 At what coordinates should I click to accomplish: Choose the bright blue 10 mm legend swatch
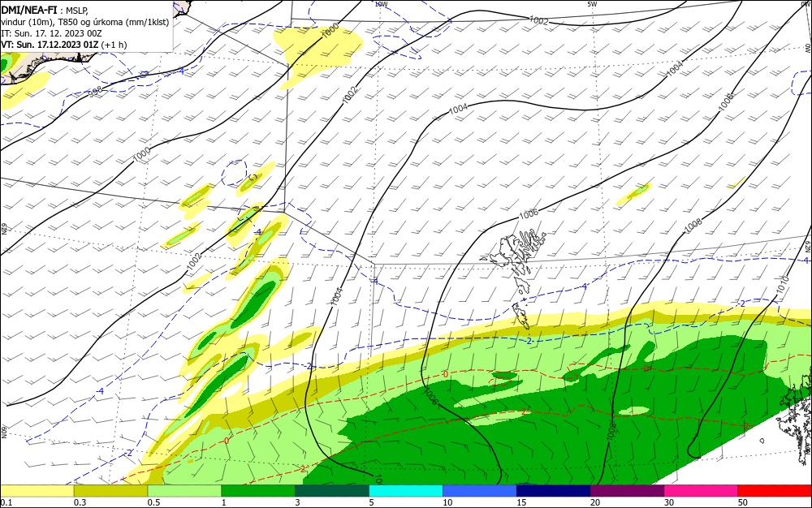[480, 491]
